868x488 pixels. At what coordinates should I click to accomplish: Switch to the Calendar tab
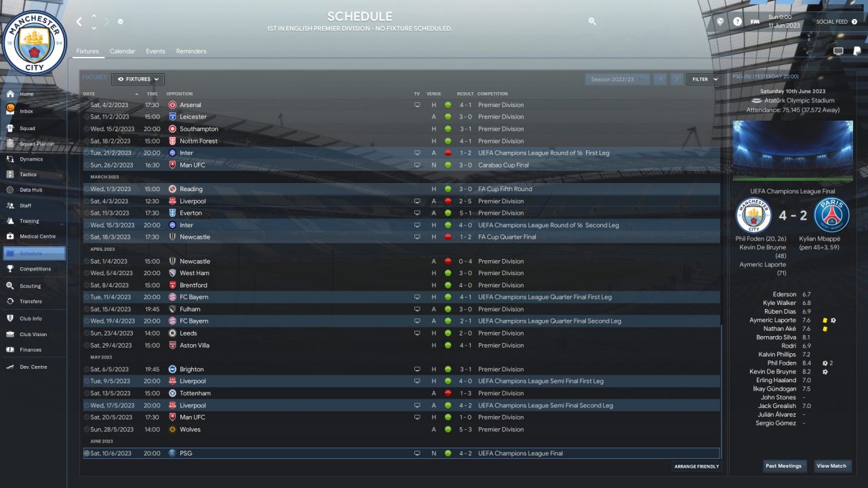point(123,52)
